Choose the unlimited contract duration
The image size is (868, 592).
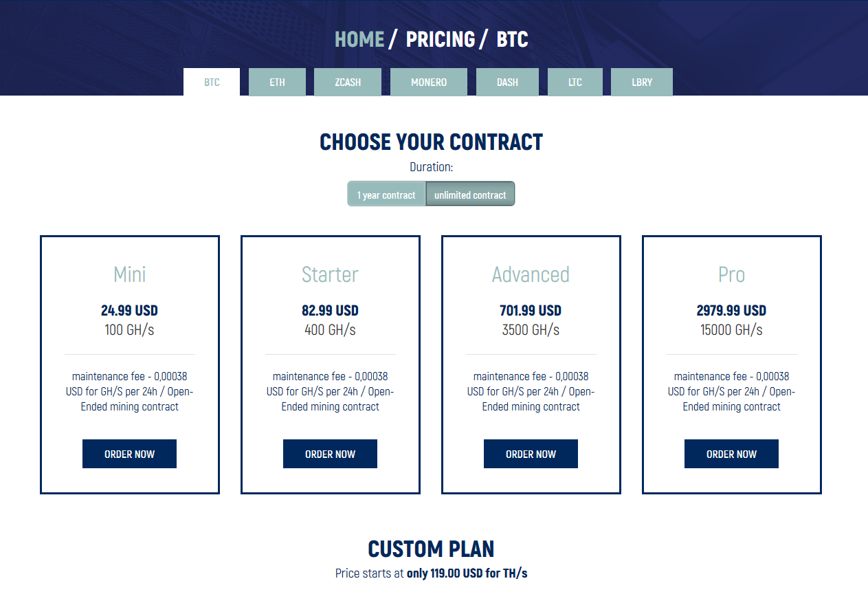coord(470,195)
